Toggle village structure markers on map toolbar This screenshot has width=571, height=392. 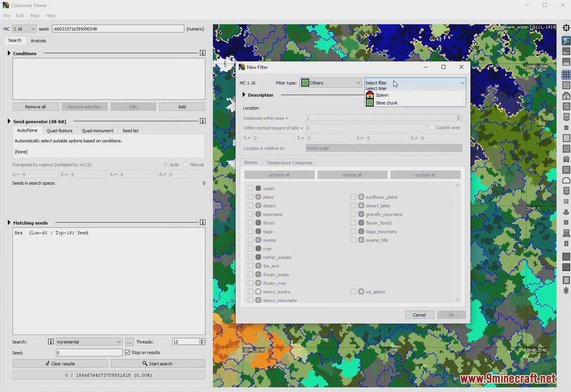(x=566, y=95)
